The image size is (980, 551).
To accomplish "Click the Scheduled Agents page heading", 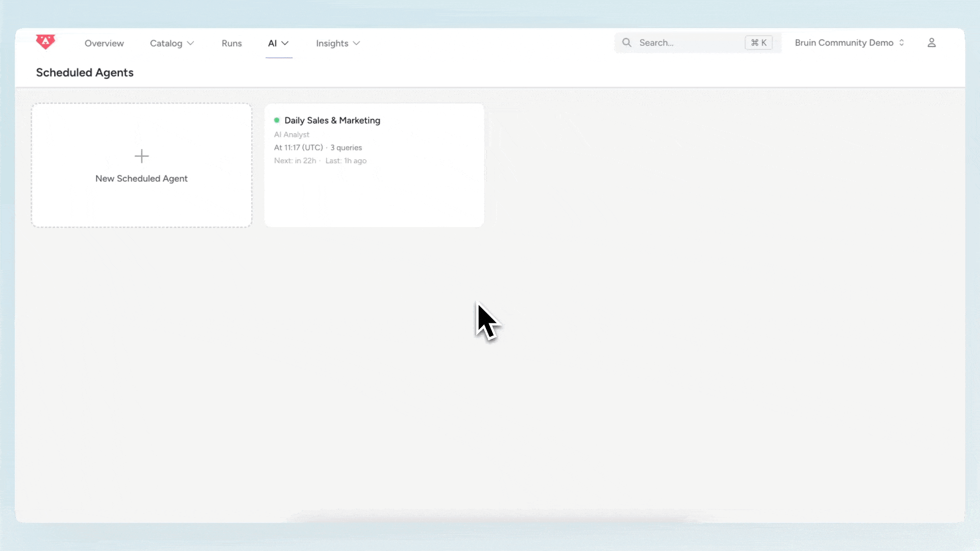I will pos(84,72).
